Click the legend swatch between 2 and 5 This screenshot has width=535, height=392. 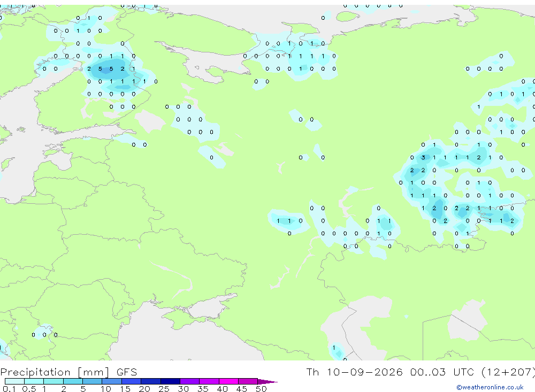click(73, 381)
